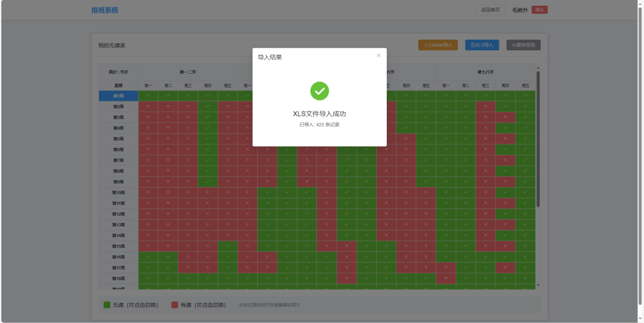Screen dimensions: 644x323
Task: Click the scrollbar down arrow of the table
Action: point(538,285)
